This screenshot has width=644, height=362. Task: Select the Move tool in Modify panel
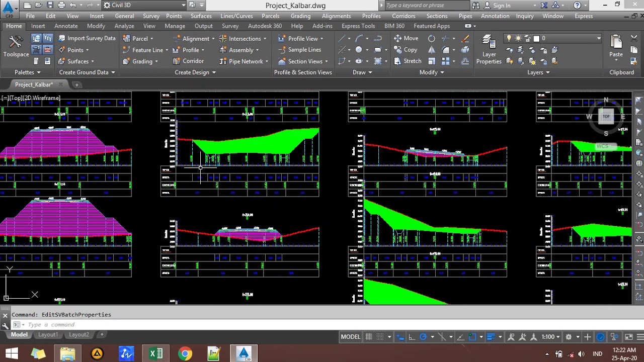(406, 38)
